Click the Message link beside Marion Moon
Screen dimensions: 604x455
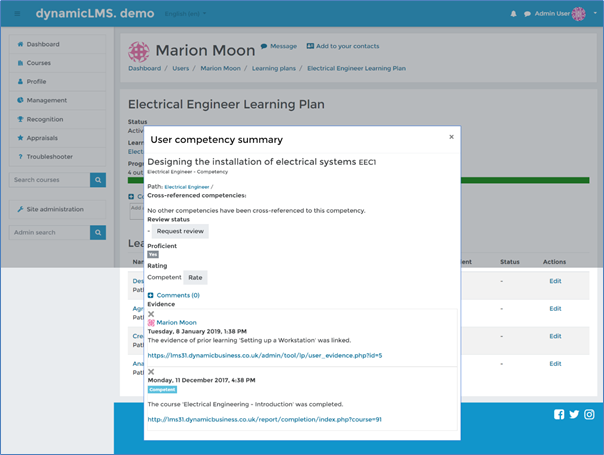279,46
